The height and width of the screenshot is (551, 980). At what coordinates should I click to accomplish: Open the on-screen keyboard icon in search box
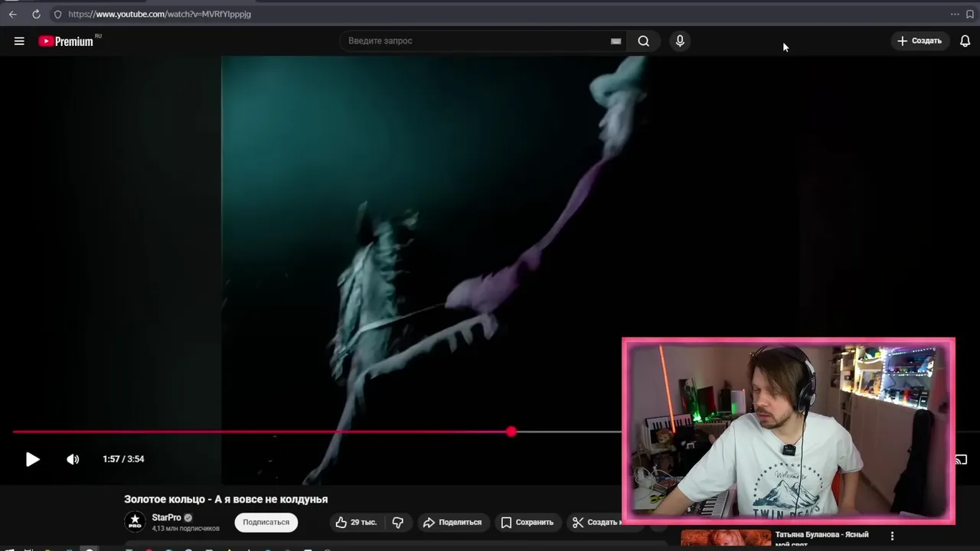[x=616, y=41]
